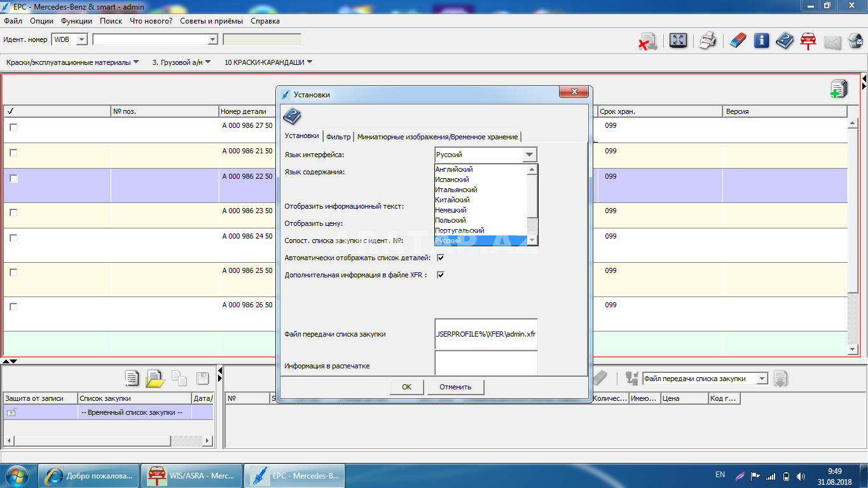Check the box for part A 000 986 24 50
Viewport: 868px width, 488px height.
[x=13, y=238]
